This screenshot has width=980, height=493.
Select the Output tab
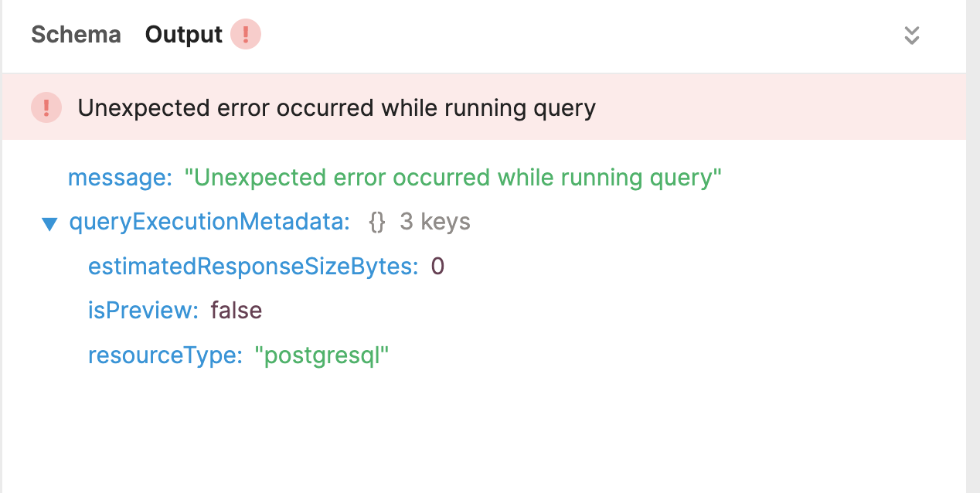(x=183, y=35)
